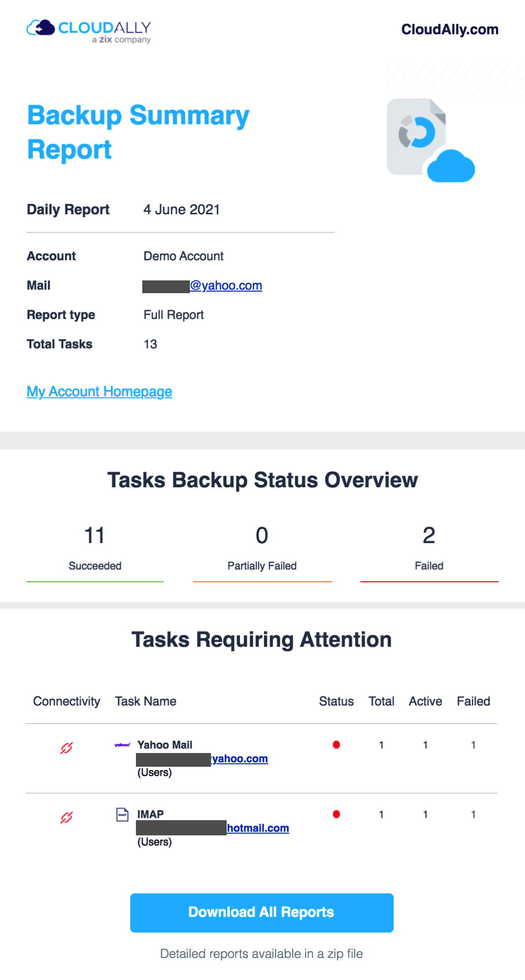The height and width of the screenshot is (980, 525).
Task: Click Tasks Backup Status Overview heading
Action: pyautogui.click(x=262, y=480)
